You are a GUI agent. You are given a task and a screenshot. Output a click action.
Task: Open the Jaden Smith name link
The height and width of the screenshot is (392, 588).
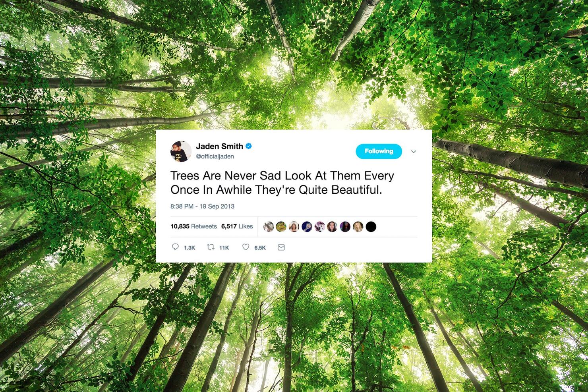pos(219,146)
